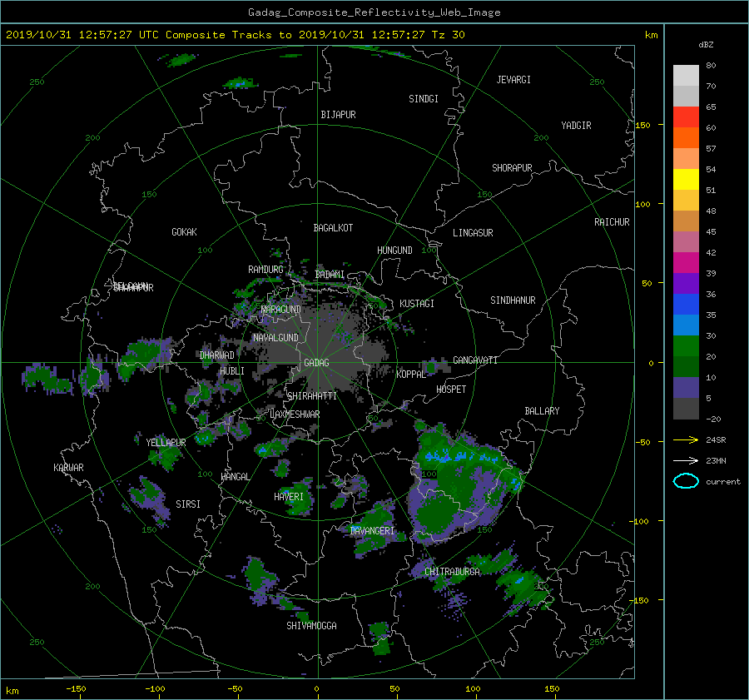749x700 pixels.
Task: Click the SHIRAHATTI city label
Action: tap(312, 396)
